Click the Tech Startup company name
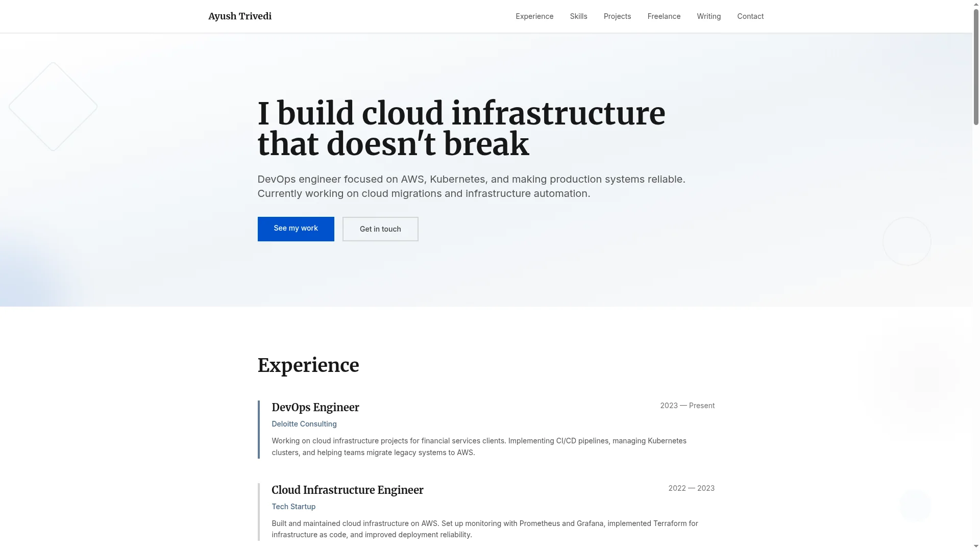980x551 pixels. [293, 507]
